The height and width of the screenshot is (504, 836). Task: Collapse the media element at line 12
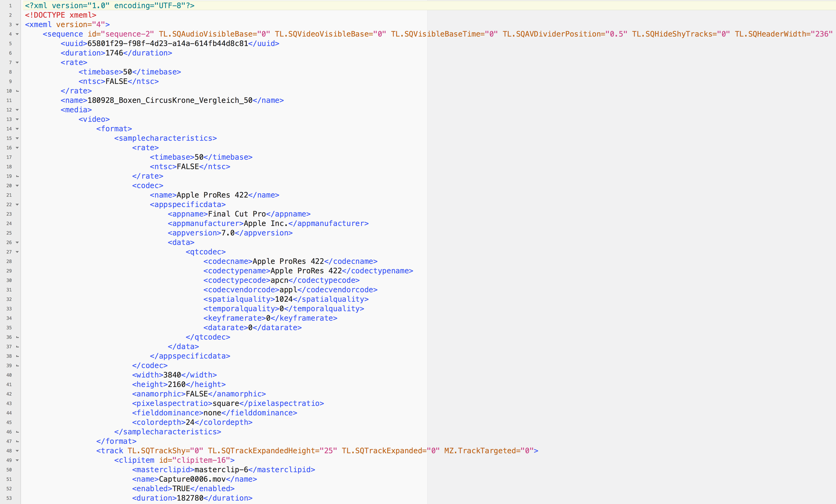click(x=17, y=110)
